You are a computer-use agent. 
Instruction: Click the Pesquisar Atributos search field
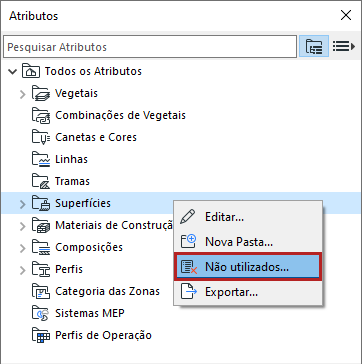150,47
